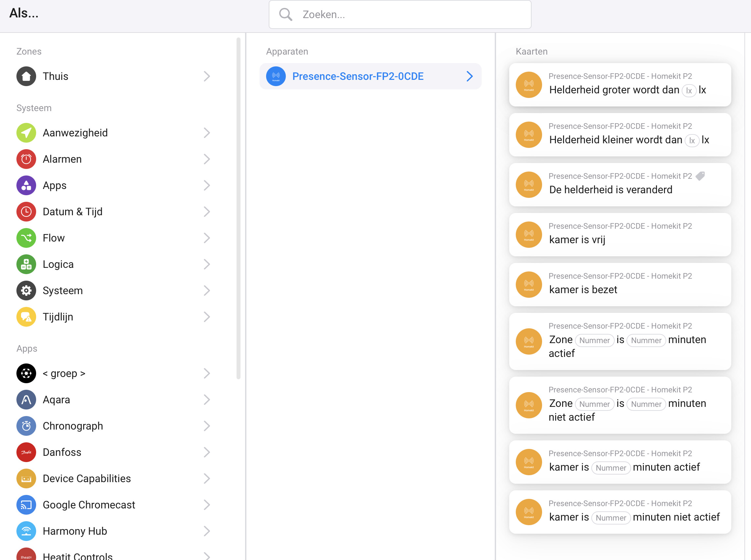Image resolution: width=751 pixels, height=560 pixels.
Task: Click the Aanwezigheid green arrow icon
Action: coord(26,133)
